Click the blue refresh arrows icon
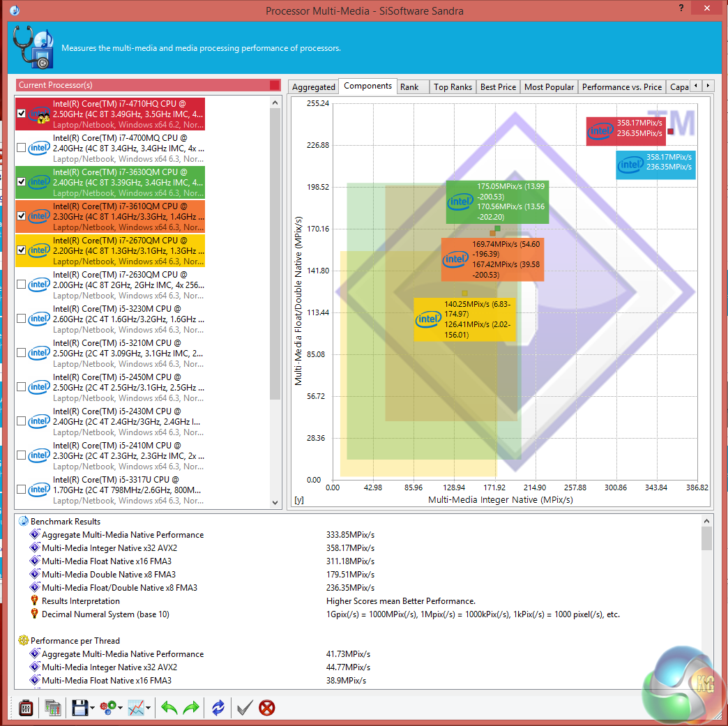 point(218,708)
